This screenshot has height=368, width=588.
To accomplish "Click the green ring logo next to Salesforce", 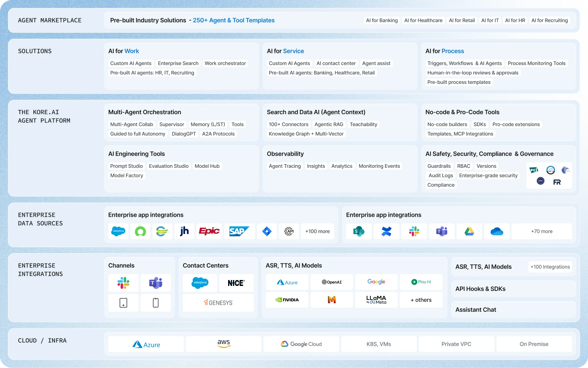I will pos(140,231).
